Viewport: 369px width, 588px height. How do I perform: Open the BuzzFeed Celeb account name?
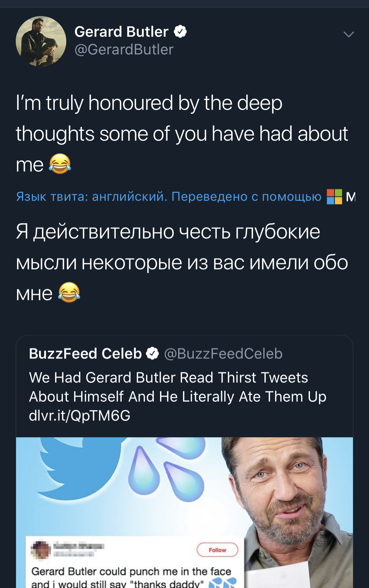(x=85, y=354)
